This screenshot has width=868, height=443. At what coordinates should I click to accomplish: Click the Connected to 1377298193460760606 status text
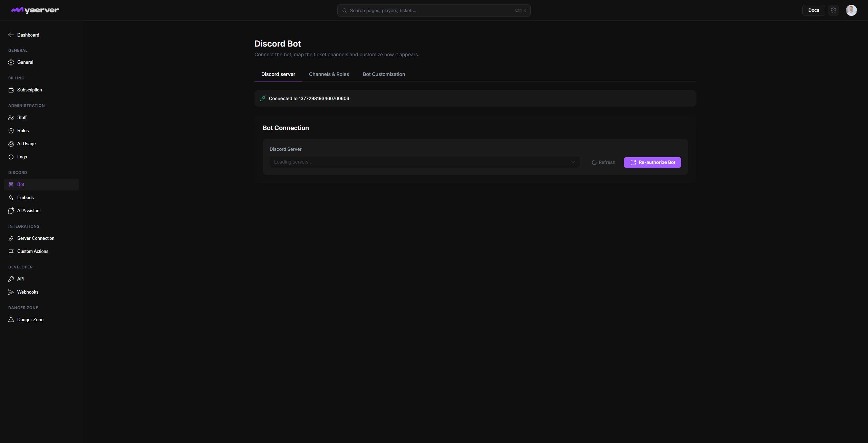(309, 99)
